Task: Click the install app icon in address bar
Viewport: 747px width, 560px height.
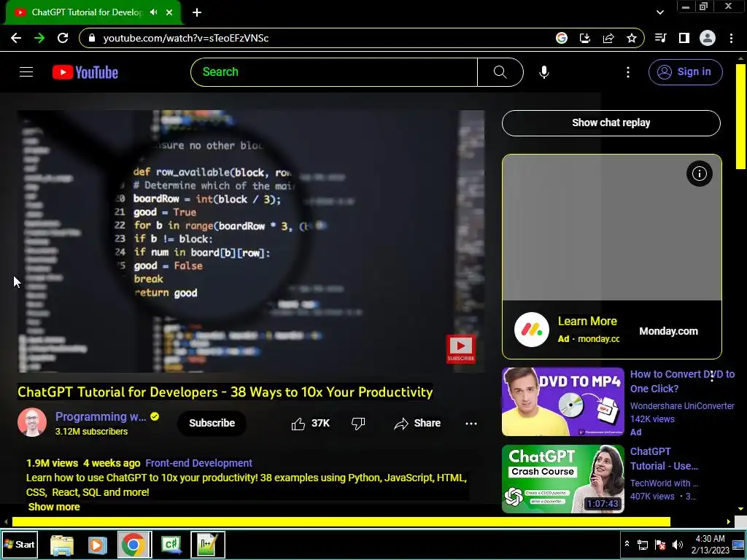Action: 585,38
